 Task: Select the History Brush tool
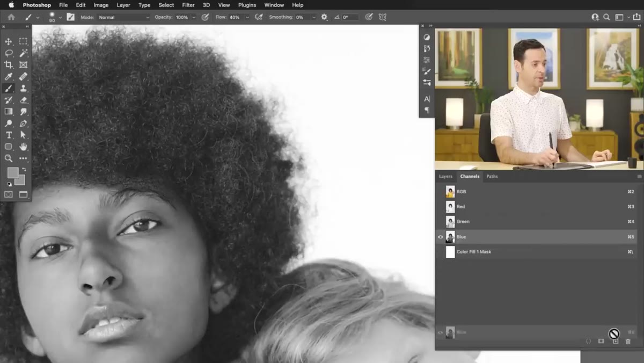coord(9,100)
